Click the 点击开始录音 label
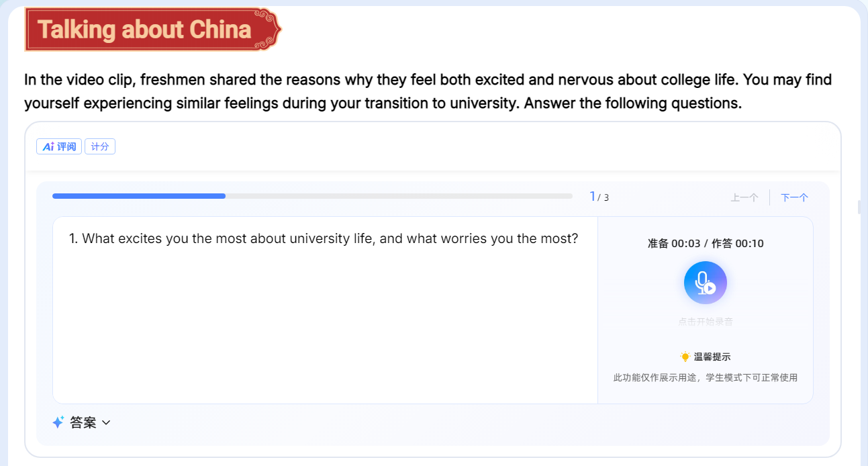The image size is (868, 466). click(706, 322)
